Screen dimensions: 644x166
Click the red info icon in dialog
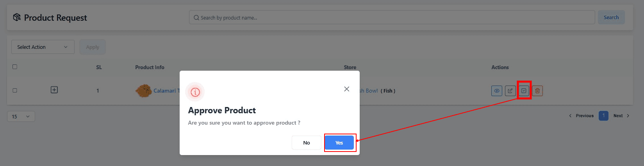(195, 92)
